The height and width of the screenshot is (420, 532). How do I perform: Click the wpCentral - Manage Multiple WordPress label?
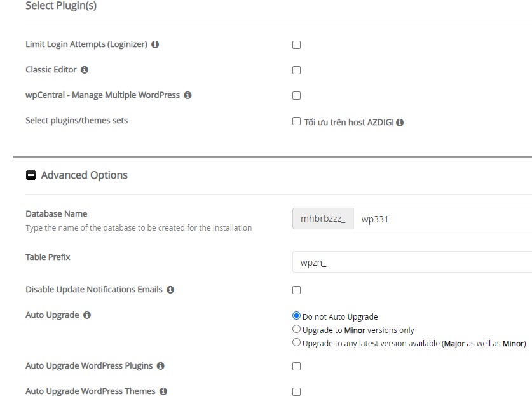click(x=102, y=95)
